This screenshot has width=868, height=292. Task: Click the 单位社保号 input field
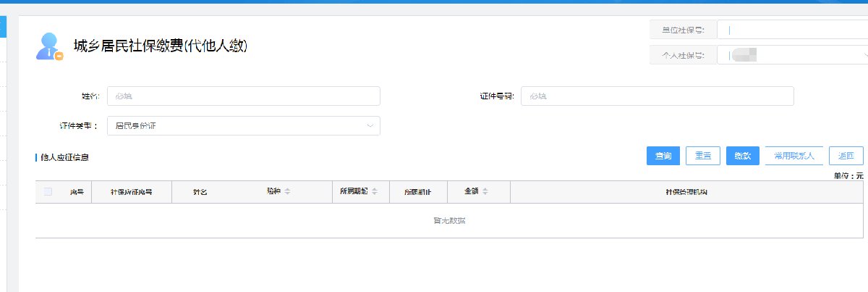click(792, 30)
